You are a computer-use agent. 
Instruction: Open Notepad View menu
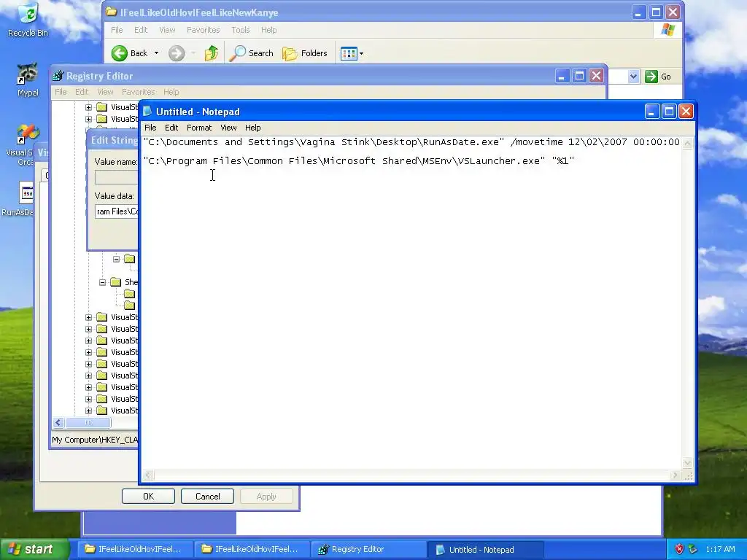point(228,128)
